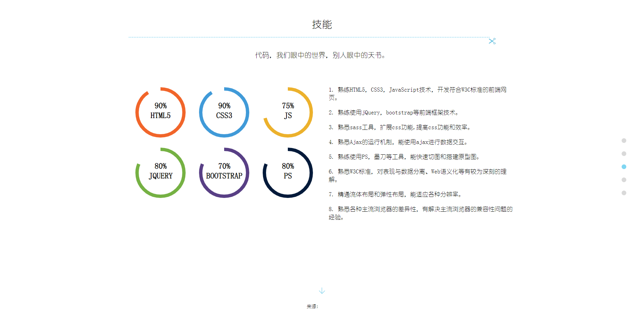Click the 技能 heading
Viewport: 644px width, 309px height.
(322, 24)
